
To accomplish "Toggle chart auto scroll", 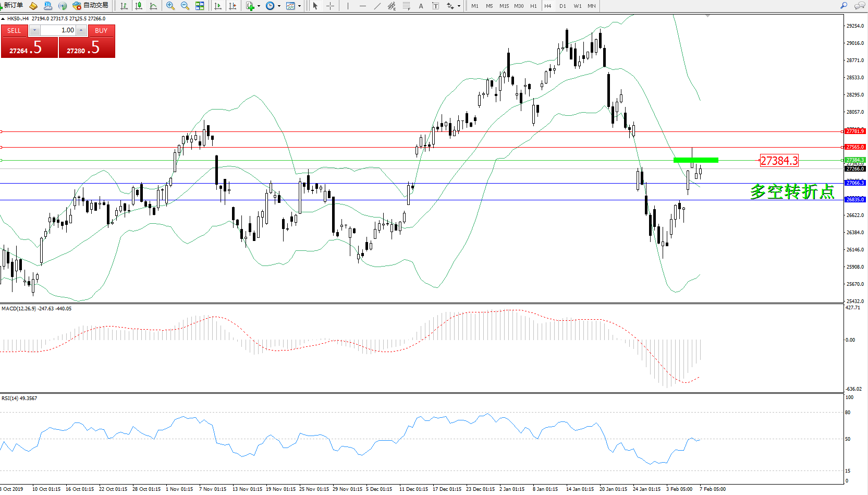I will [218, 6].
